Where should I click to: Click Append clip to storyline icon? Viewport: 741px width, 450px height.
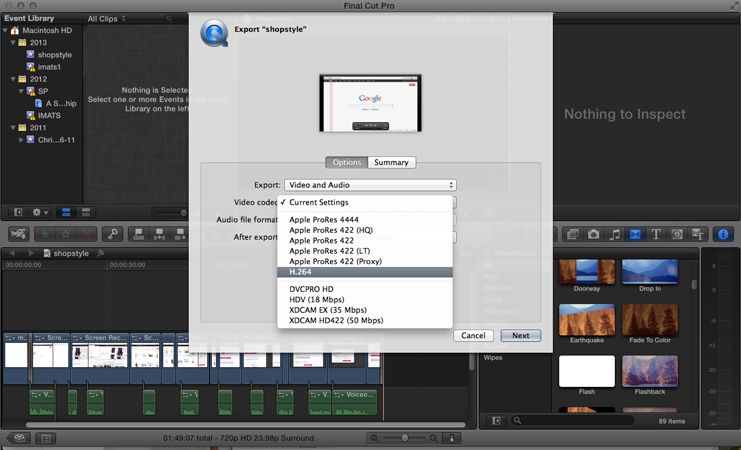point(180,234)
